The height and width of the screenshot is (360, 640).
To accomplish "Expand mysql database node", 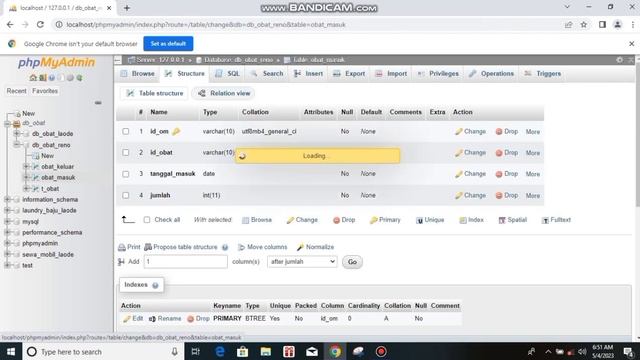I will tap(7, 222).
